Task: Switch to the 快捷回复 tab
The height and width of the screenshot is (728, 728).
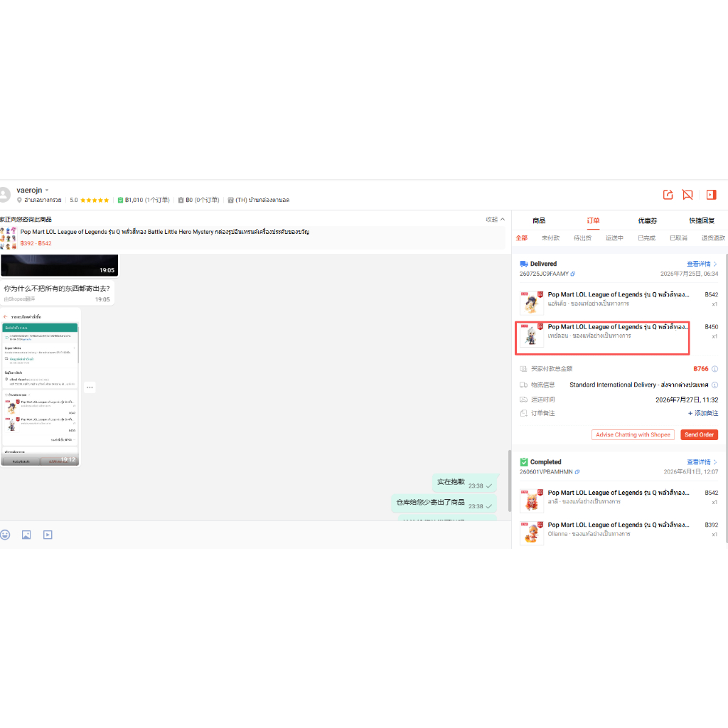Action: pos(702,220)
